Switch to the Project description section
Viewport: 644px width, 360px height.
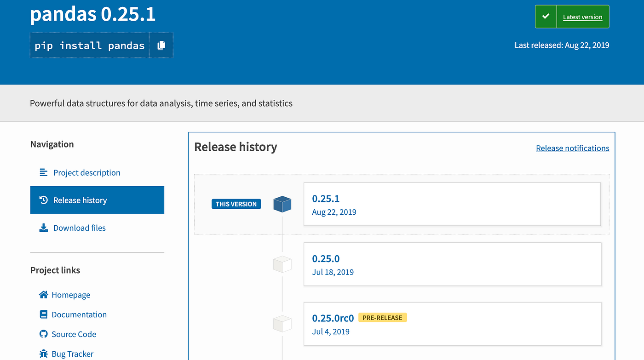click(x=86, y=172)
